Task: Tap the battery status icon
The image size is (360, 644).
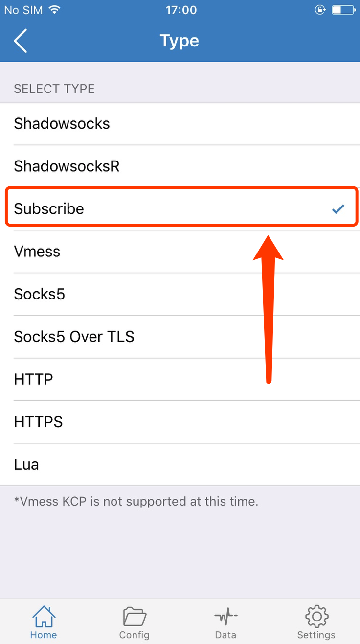Action: pos(343,10)
